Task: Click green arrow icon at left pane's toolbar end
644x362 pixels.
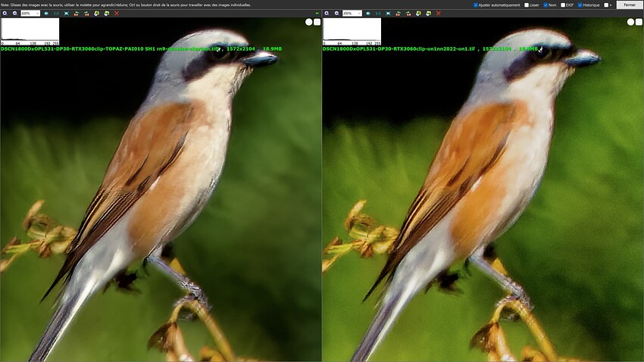Action: [316, 14]
